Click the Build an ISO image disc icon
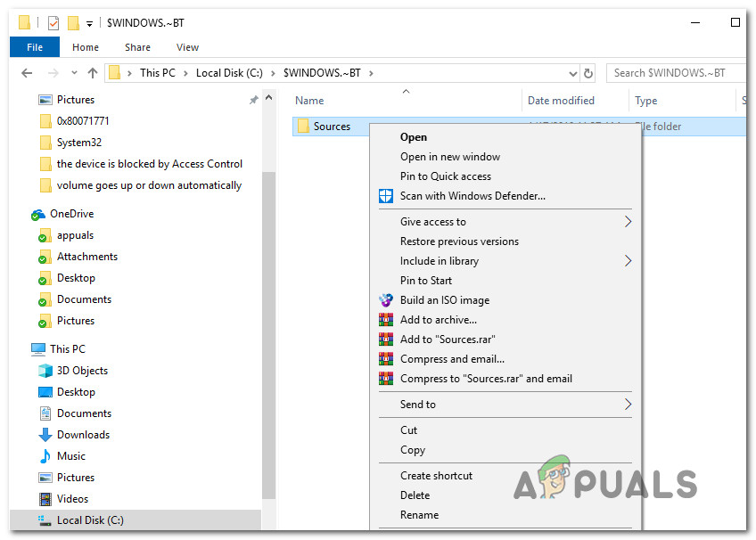 click(386, 300)
